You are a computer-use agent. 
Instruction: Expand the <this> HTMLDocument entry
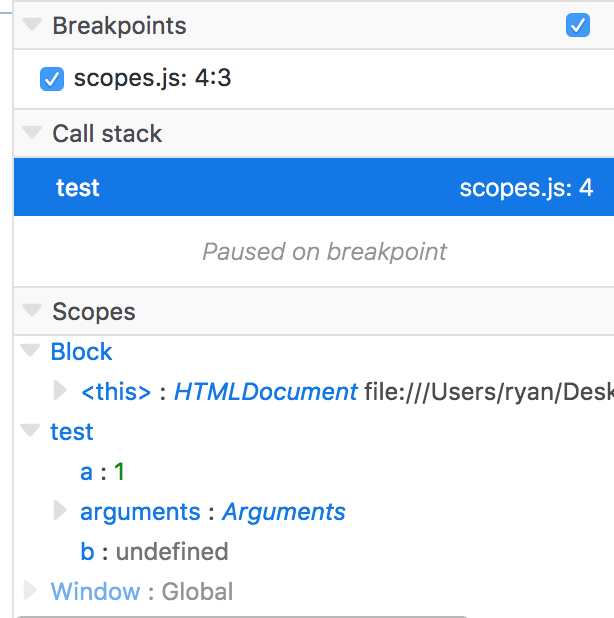tap(61, 392)
